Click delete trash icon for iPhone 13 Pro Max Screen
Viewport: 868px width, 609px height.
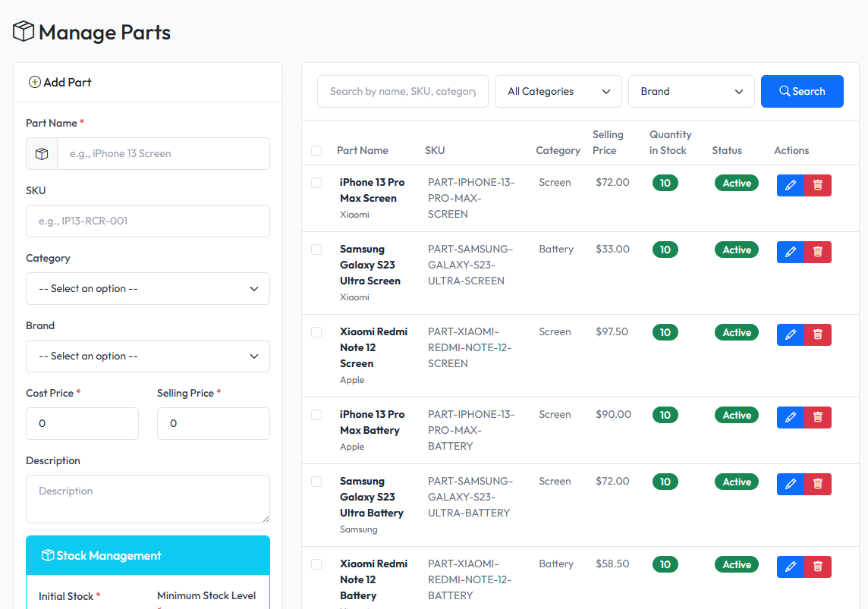pos(817,185)
